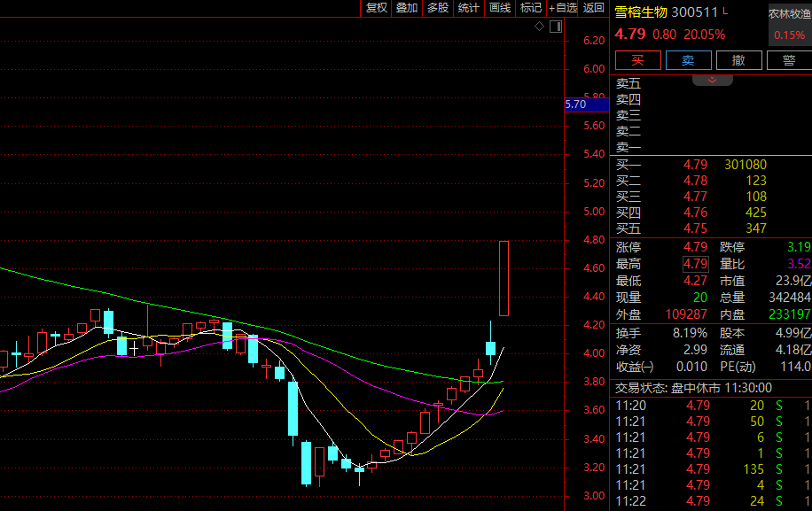
Task: Click the stock code 300511
Action: tap(694, 12)
